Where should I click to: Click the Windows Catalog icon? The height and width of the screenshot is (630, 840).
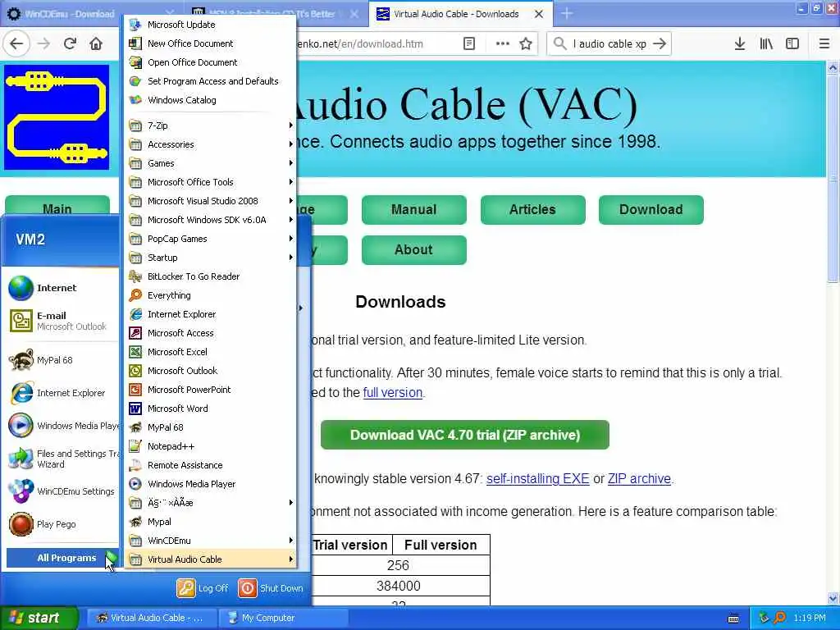click(135, 99)
